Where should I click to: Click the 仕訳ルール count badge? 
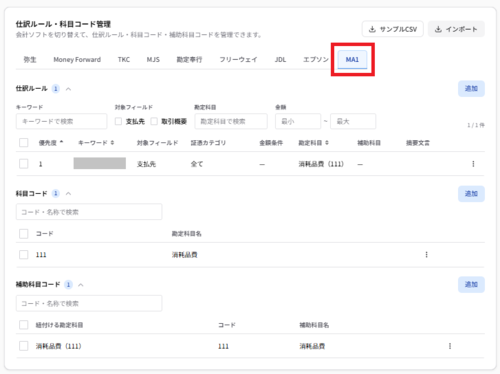pos(56,89)
